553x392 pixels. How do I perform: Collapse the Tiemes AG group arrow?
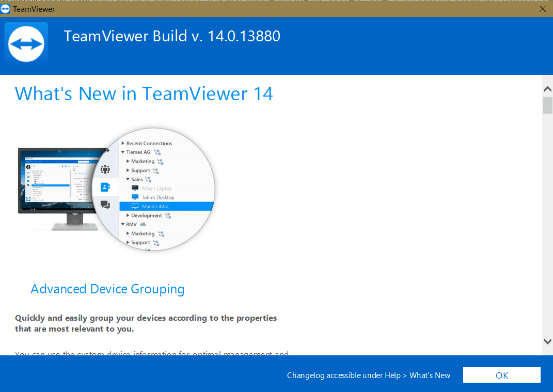tap(123, 152)
